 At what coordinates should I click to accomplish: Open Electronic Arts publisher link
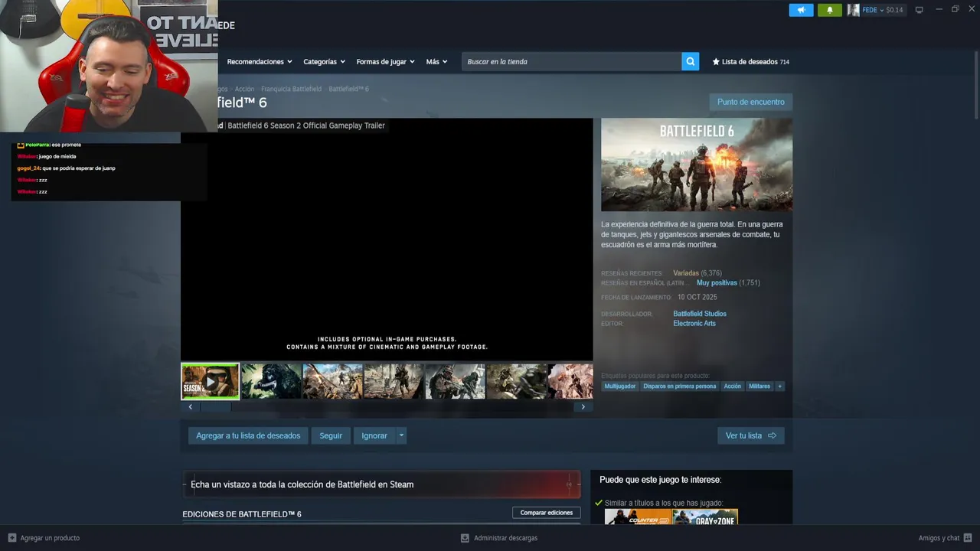[694, 324]
